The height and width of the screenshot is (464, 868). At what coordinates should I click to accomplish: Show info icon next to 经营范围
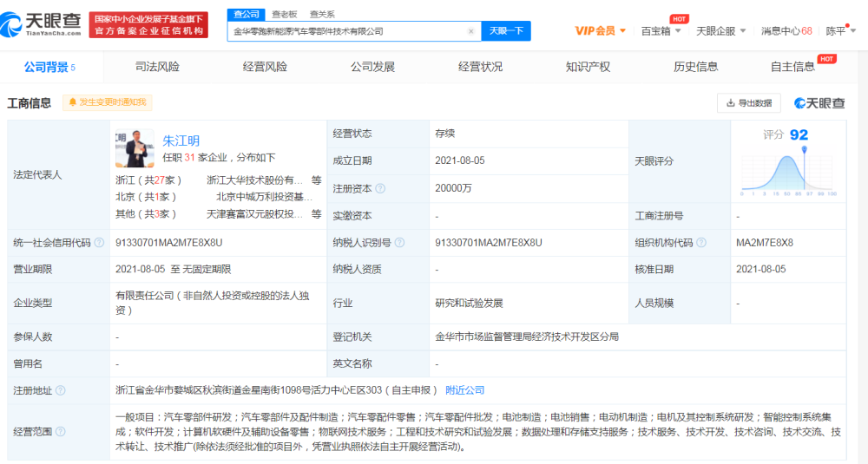61,431
